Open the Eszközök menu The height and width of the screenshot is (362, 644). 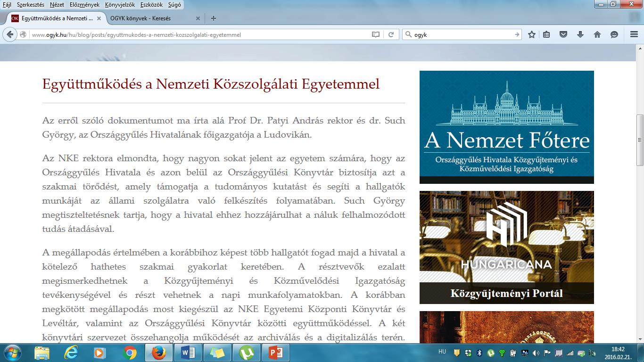(151, 5)
